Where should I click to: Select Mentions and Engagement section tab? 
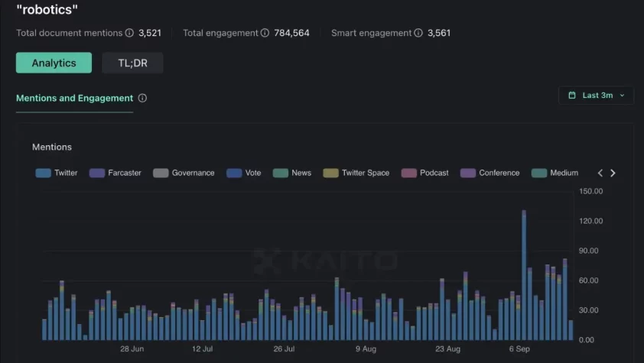click(x=74, y=99)
